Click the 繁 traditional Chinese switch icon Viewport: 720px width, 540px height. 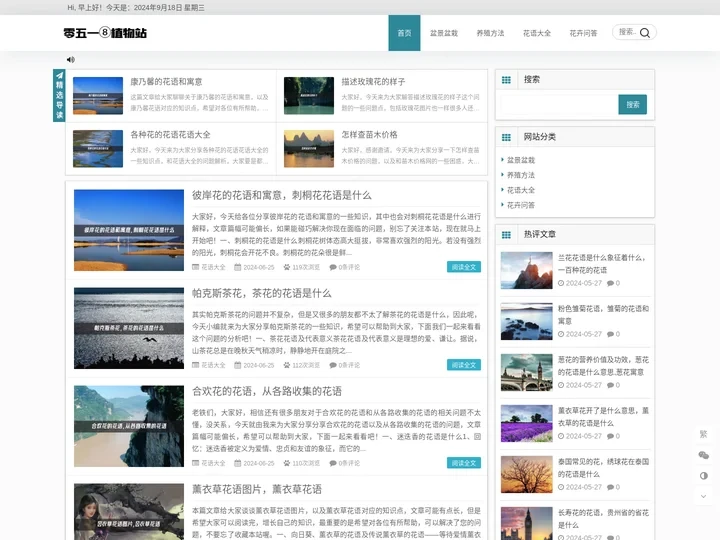click(x=703, y=434)
